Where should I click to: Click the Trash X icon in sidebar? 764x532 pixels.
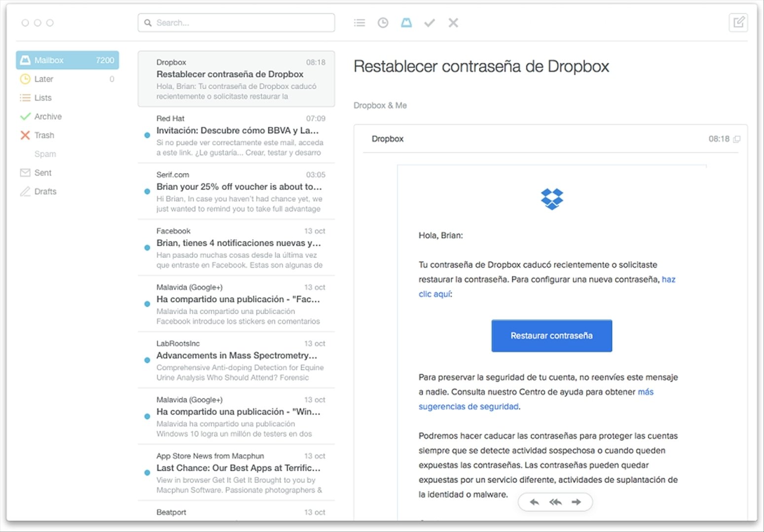[25, 135]
